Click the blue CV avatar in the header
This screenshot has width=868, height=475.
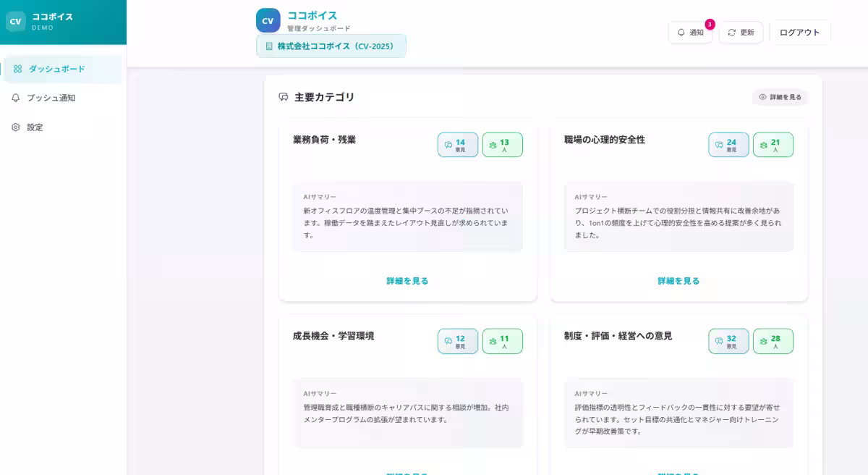(268, 20)
